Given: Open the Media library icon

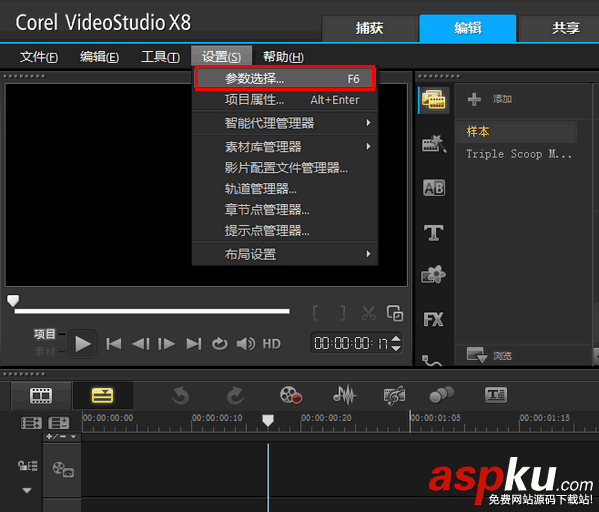Looking at the screenshot, I should click(x=434, y=100).
